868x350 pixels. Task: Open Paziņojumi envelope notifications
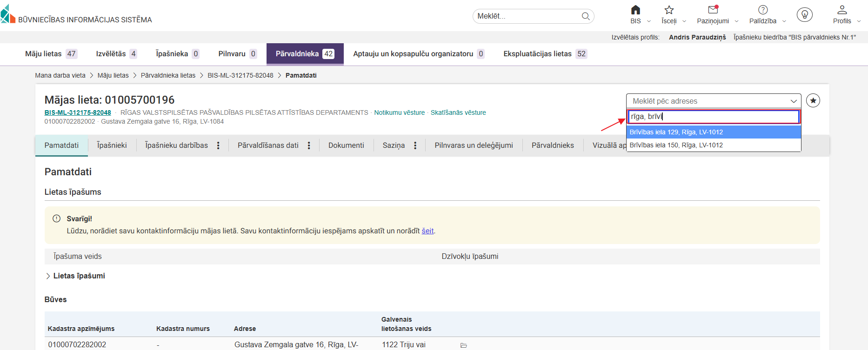[x=713, y=10]
